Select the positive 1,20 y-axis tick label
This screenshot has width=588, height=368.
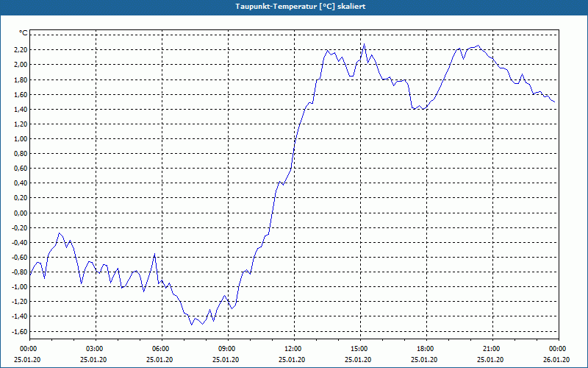point(21,124)
